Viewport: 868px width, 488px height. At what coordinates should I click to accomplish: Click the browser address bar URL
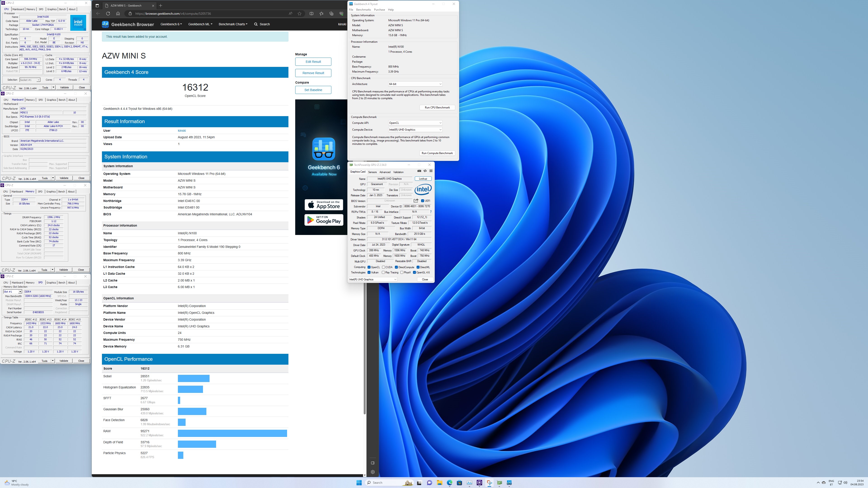point(173,14)
